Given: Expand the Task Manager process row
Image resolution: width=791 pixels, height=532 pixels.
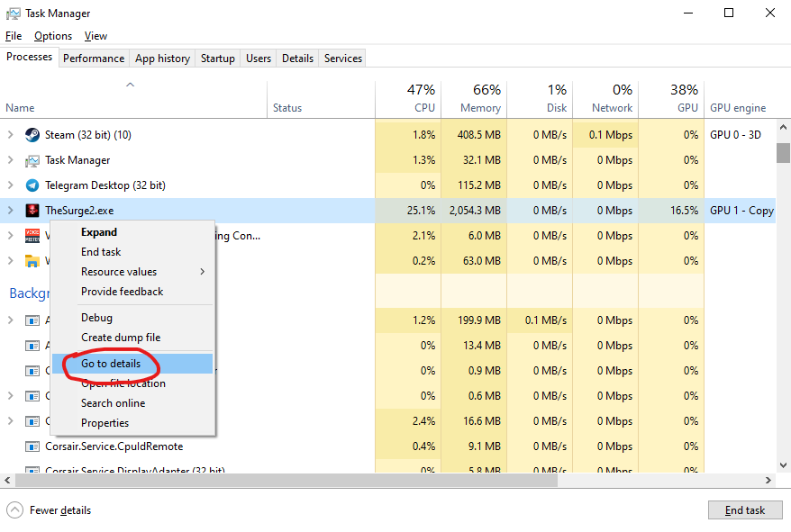Looking at the screenshot, I should tap(11, 160).
